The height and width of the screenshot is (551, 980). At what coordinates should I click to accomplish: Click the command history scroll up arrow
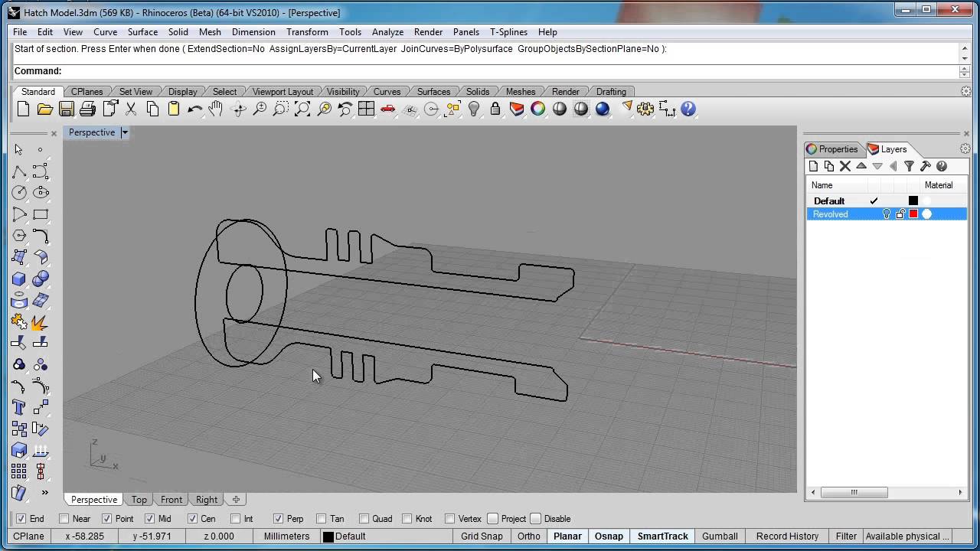(x=965, y=49)
